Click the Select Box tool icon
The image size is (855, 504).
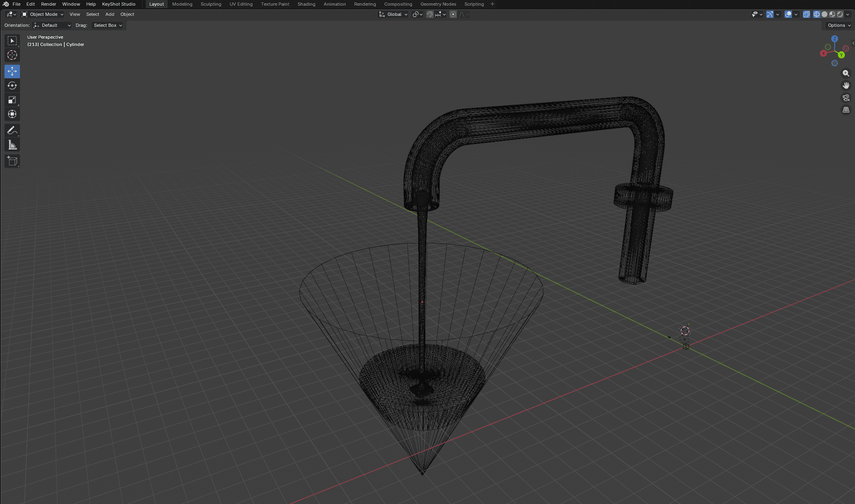[12, 41]
